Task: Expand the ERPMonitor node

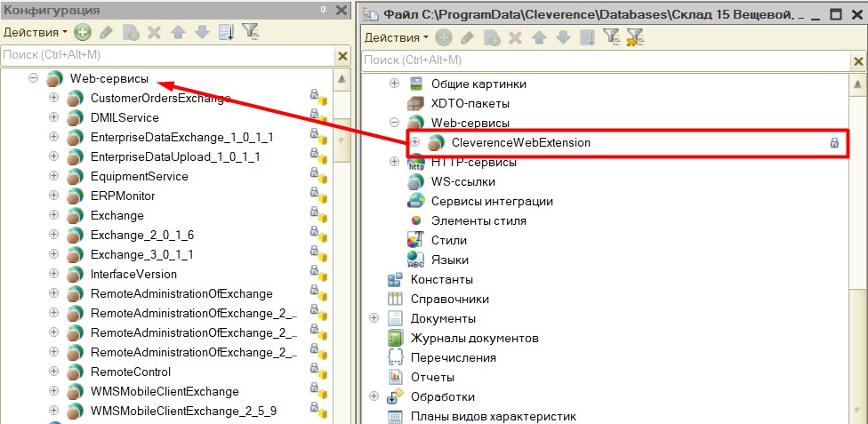Action: [53, 196]
